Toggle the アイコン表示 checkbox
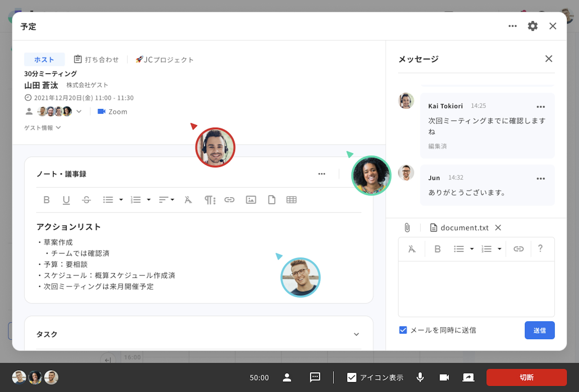This screenshot has width=579, height=392. pos(351,377)
